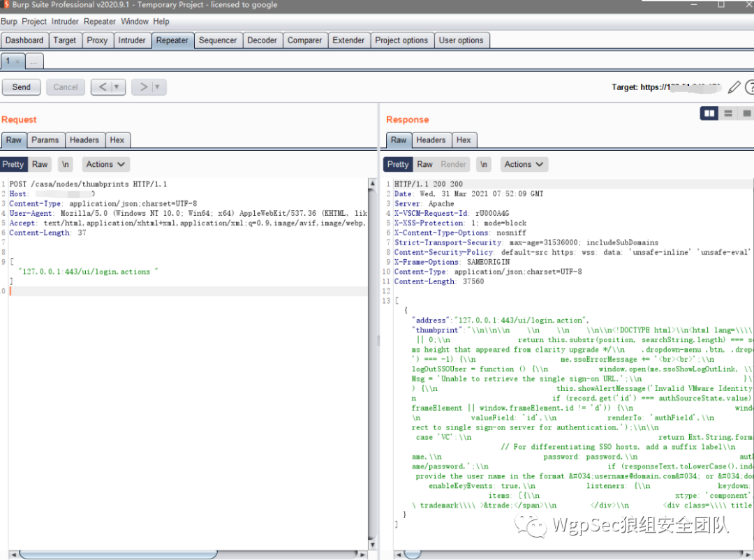Switch request editor view to Raw

(40, 165)
